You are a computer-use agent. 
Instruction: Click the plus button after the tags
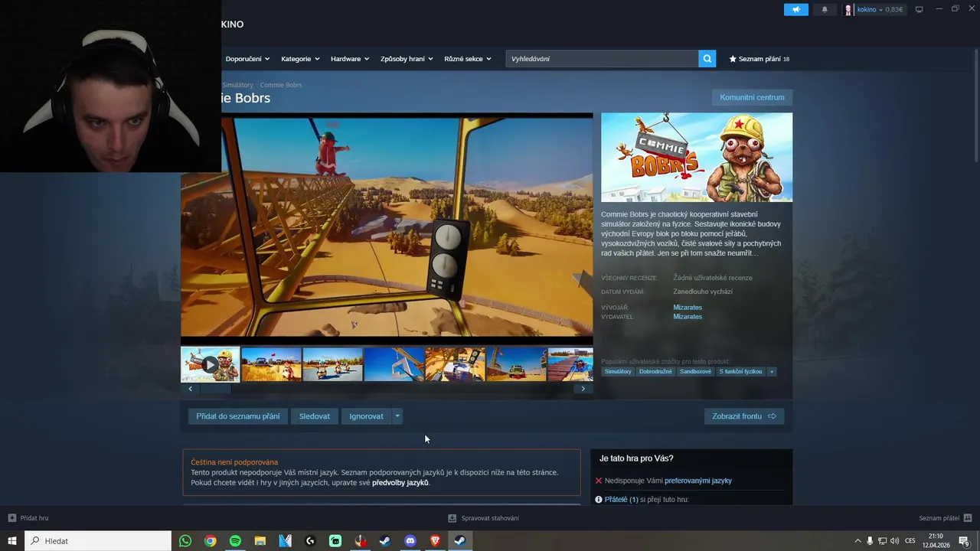[x=772, y=371]
